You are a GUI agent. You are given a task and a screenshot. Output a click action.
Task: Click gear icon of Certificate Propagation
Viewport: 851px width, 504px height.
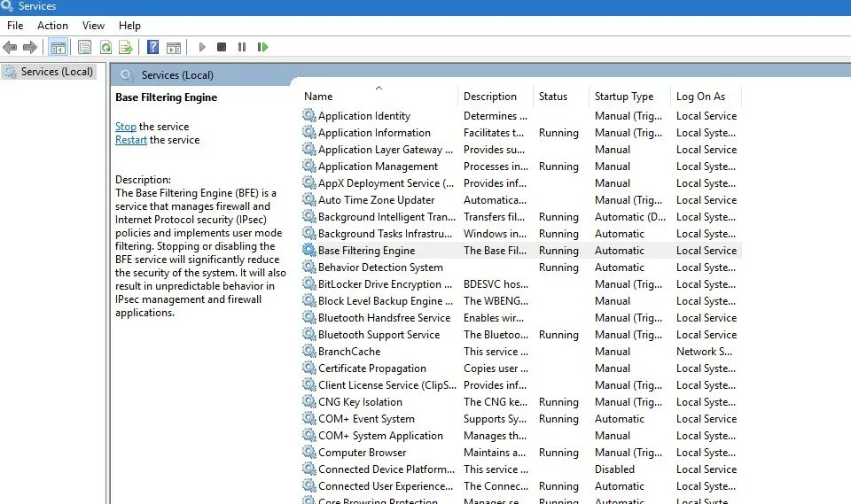click(308, 368)
